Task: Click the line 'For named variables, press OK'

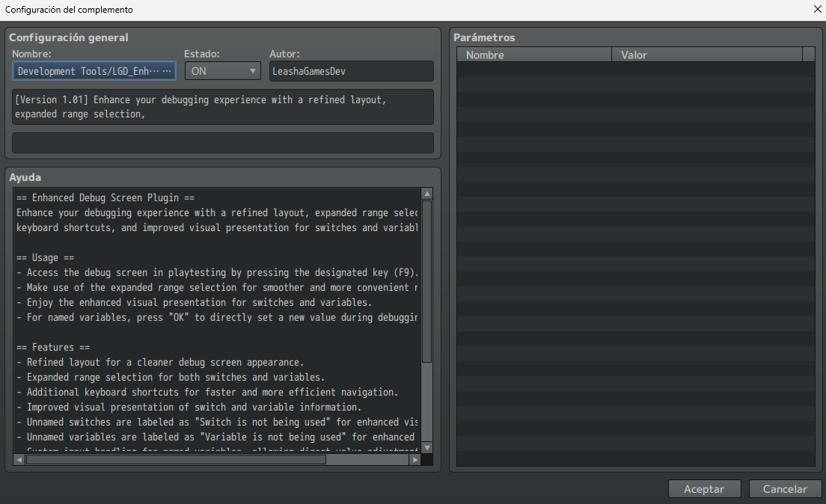Action: [217, 318]
